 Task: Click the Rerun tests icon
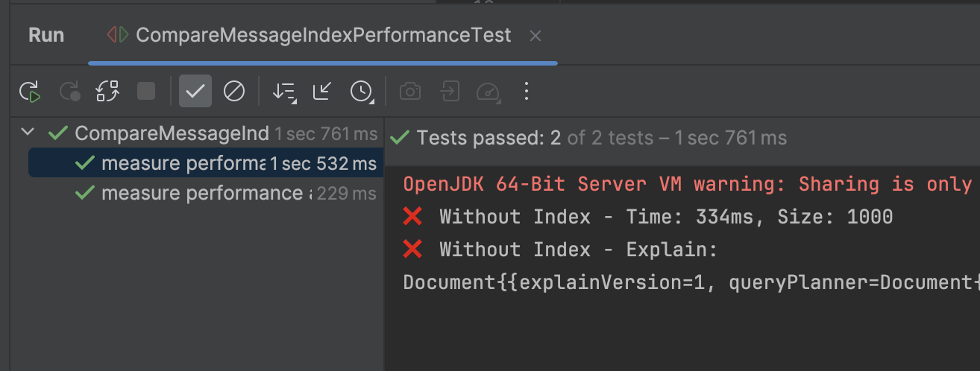pyautogui.click(x=30, y=92)
